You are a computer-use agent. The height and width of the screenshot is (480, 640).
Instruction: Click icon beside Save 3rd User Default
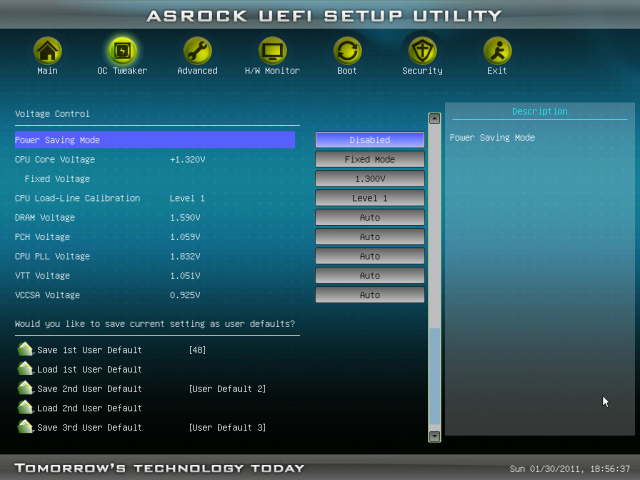pos(25,427)
